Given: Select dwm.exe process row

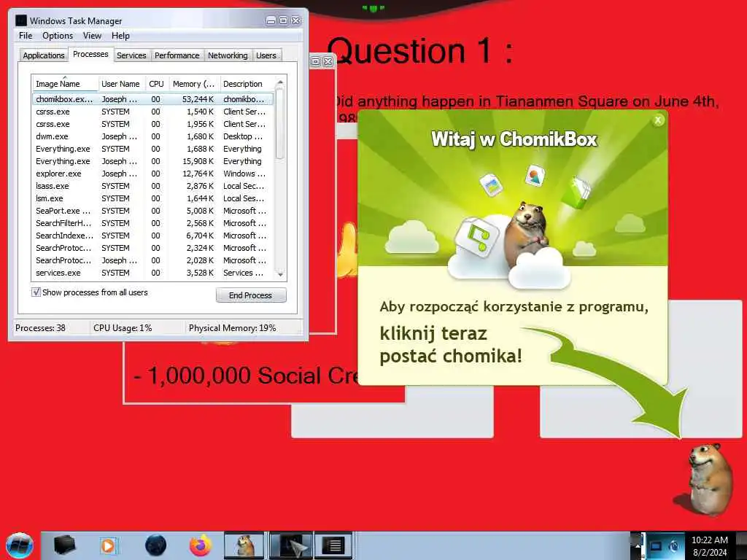Looking at the screenshot, I should [x=153, y=136].
